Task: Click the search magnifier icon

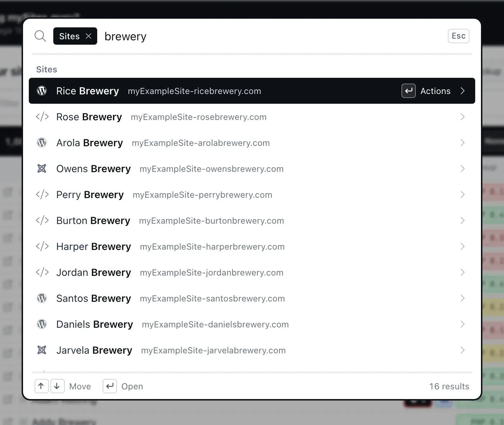Action: [40, 36]
